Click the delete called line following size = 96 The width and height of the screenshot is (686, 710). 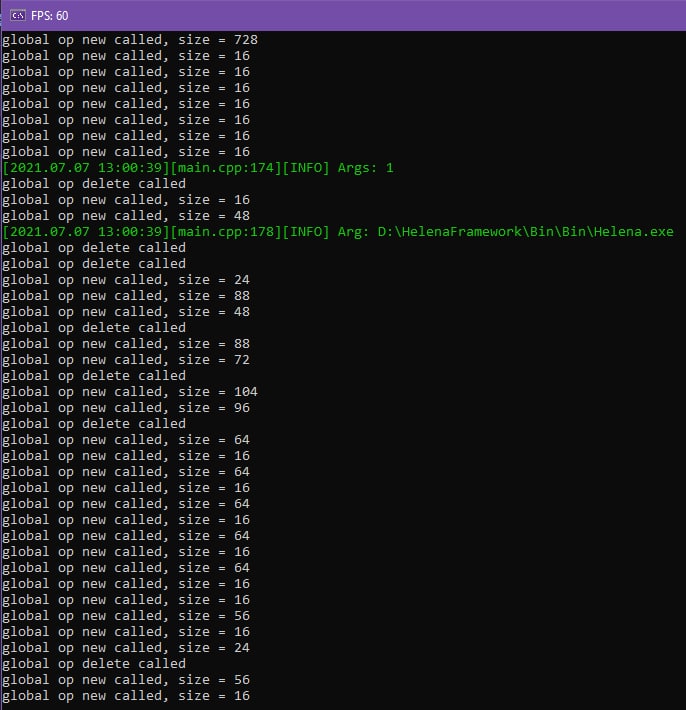pos(94,424)
